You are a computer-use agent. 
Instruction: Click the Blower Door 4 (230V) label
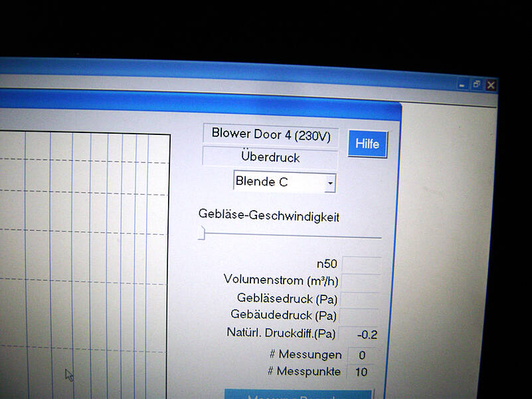[x=271, y=134]
